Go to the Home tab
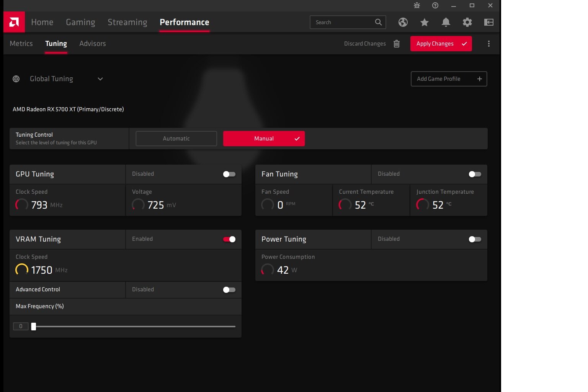588x392 pixels. 42,22
